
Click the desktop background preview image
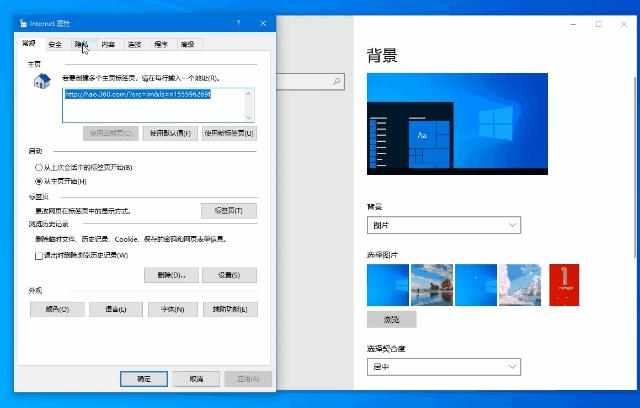pyautogui.click(x=457, y=124)
